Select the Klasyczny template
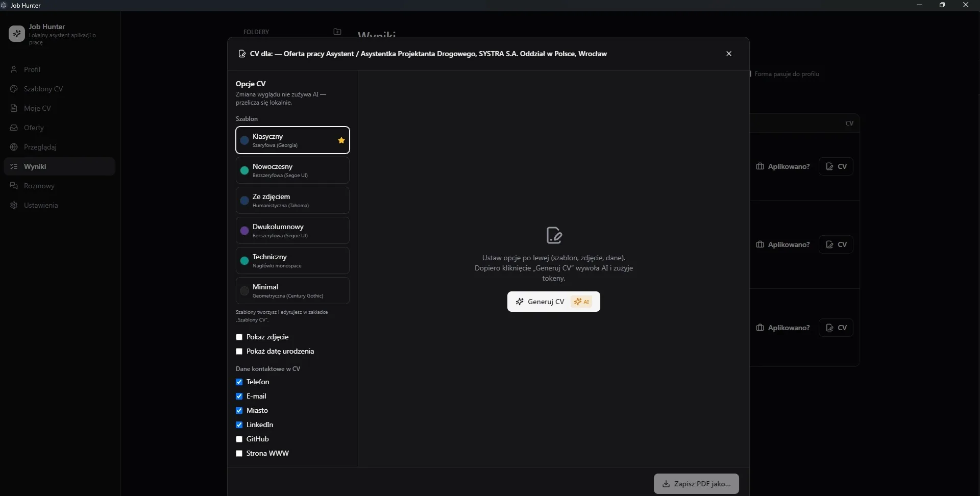This screenshot has width=980, height=496. [292, 140]
